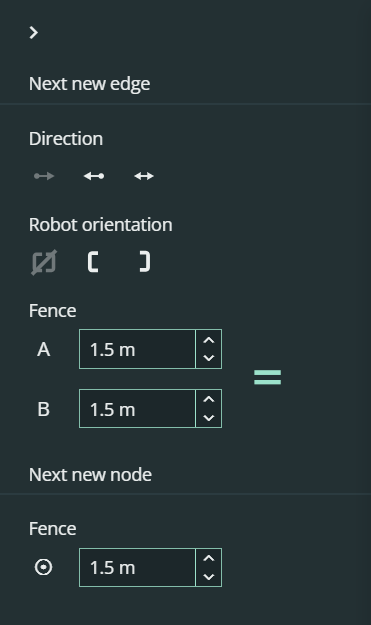This screenshot has width=371, height=625.
Task: Click the node fence circle icon
Action: pos(43,567)
